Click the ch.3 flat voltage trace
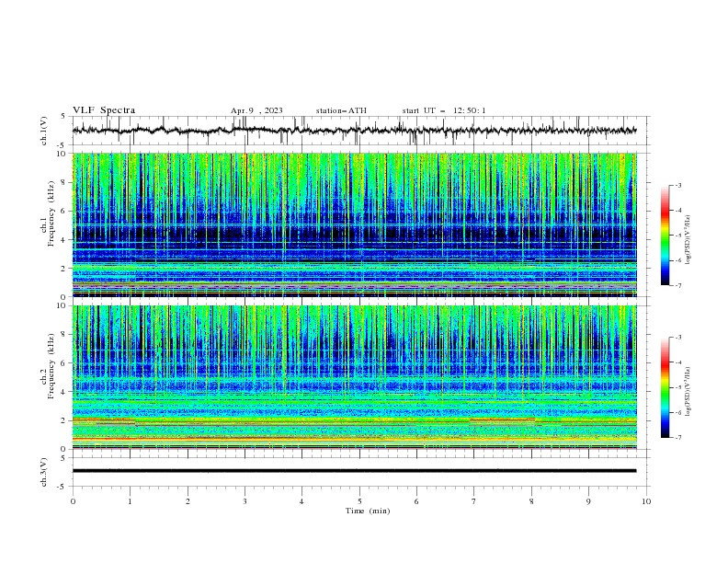The height and width of the screenshot is (563, 728). (355, 471)
